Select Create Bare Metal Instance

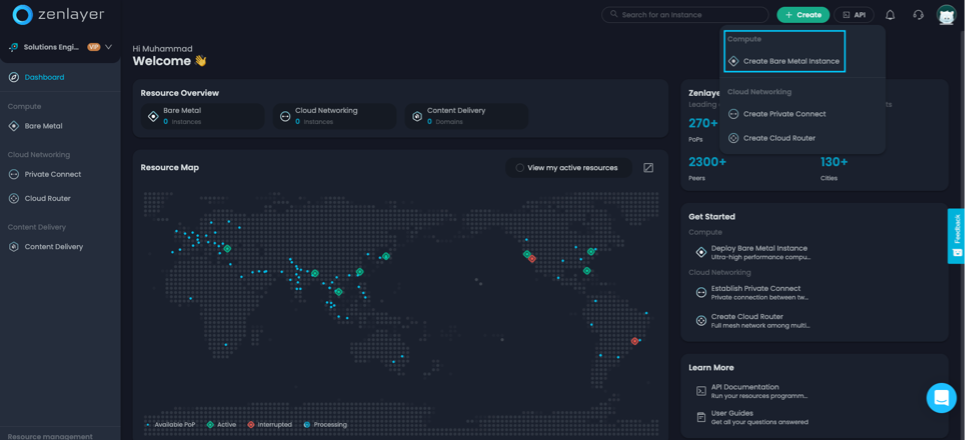click(x=784, y=61)
